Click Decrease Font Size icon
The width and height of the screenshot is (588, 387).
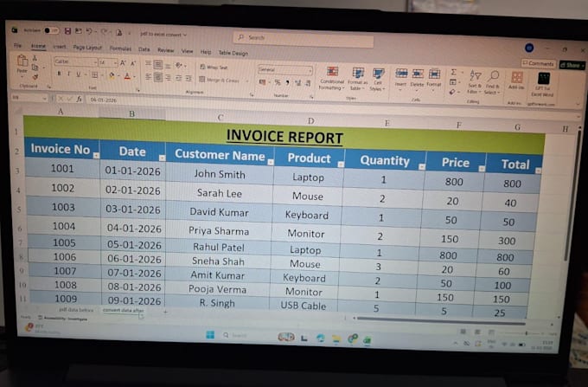[x=133, y=63]
